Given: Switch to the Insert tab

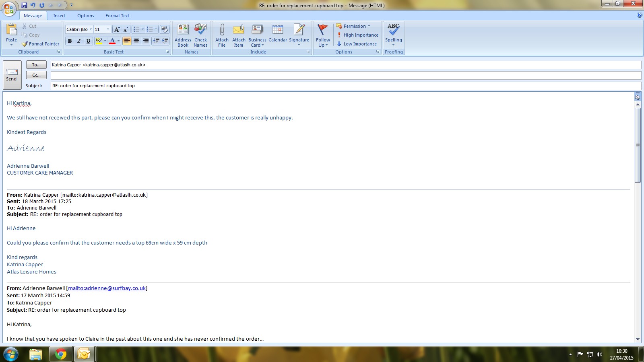Looking at the screenshot, I should click(x=59, y=16).
